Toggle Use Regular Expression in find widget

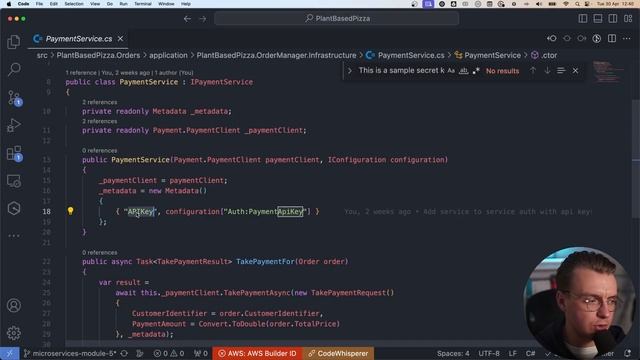pos(476,71)
